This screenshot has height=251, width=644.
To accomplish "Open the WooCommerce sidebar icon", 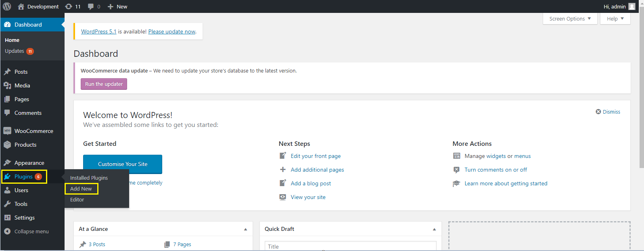I will (7, 131).
